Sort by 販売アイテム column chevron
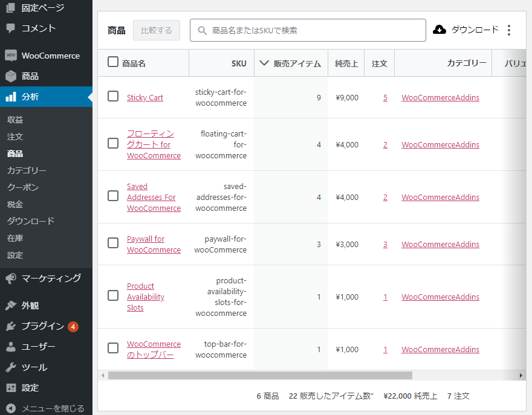 coord(264,63)
